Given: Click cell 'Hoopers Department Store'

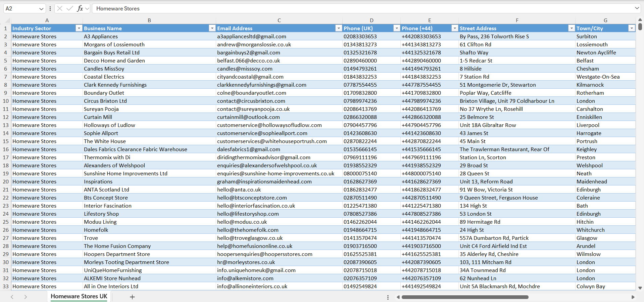Looking at the screenshot, I should point(149,254).
